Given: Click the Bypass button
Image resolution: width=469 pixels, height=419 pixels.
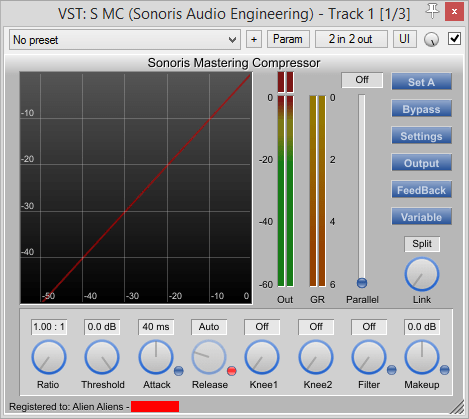Looking at the screenshot, I should 421,109.
